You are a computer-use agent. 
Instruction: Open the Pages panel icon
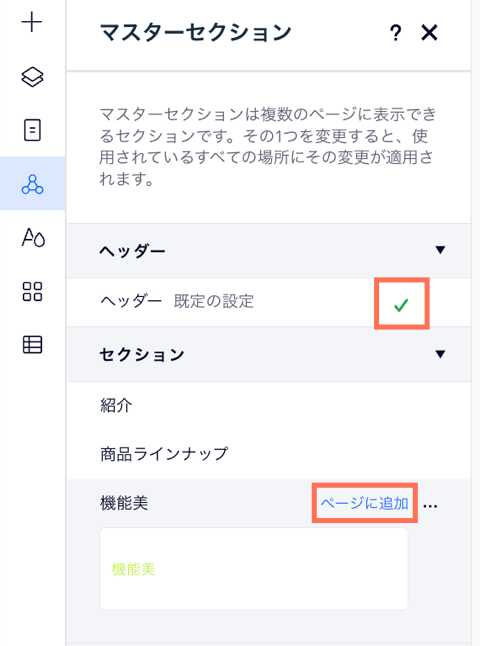tap(32, 130)
